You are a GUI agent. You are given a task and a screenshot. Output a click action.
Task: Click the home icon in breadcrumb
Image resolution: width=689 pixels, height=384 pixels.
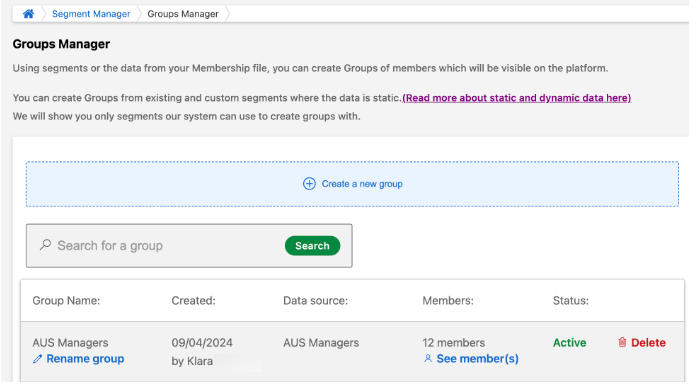(x=29, y=14)
